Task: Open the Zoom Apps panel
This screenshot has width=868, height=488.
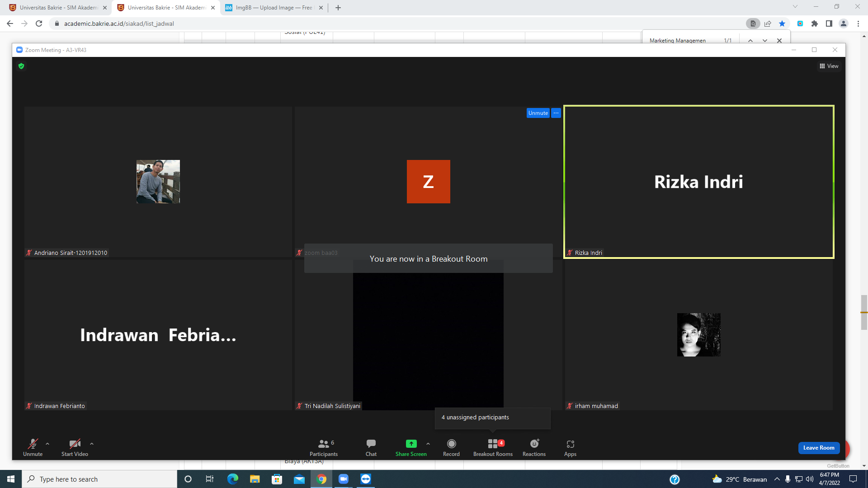Action: click(x=570, y=447)
